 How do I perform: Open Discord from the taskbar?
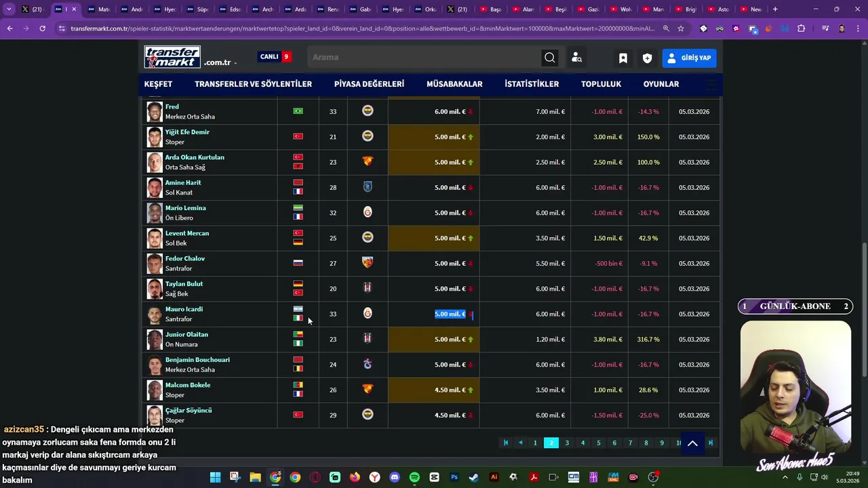click(x=395, y=477)
